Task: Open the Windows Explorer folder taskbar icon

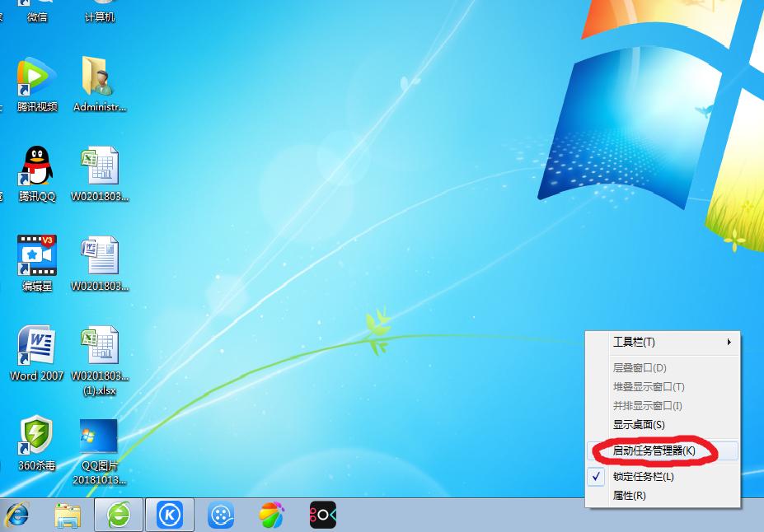Action: pyautogui.click(x=68, y=516)
